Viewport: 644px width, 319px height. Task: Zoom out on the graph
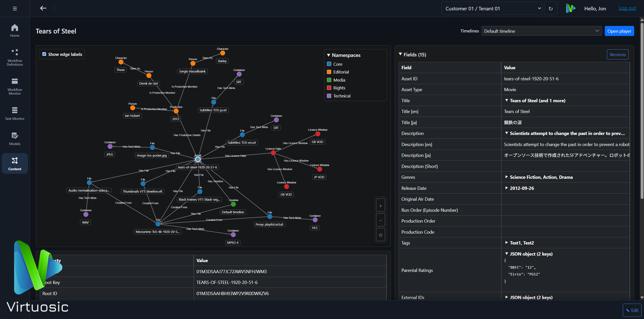point(380,220)
